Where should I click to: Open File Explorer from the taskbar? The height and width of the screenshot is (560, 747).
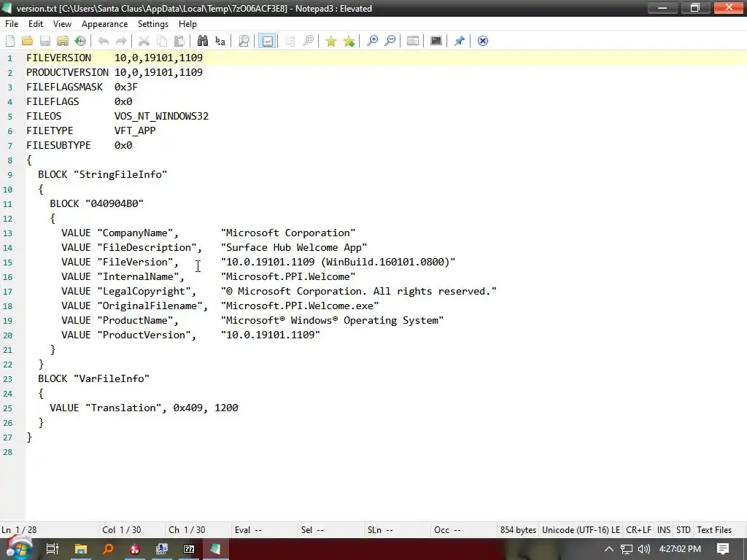tap(80, 549)
